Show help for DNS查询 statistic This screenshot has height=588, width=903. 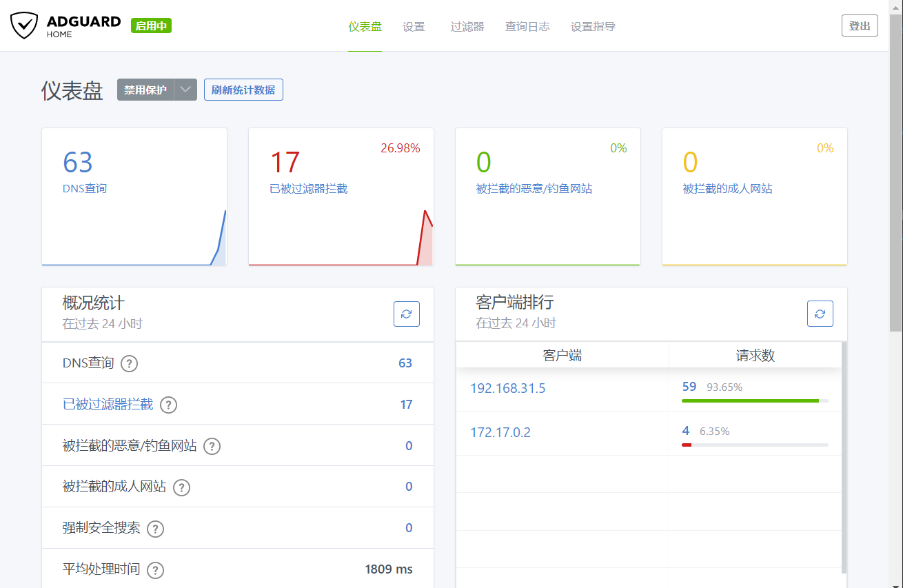click(x=130, y=363)
